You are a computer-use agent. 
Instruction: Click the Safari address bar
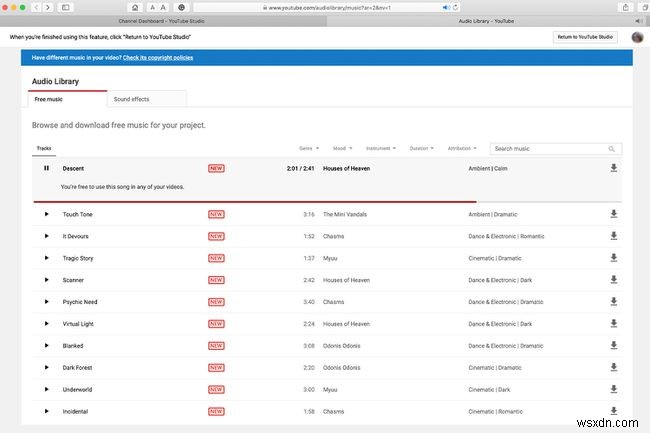(327, 7)
